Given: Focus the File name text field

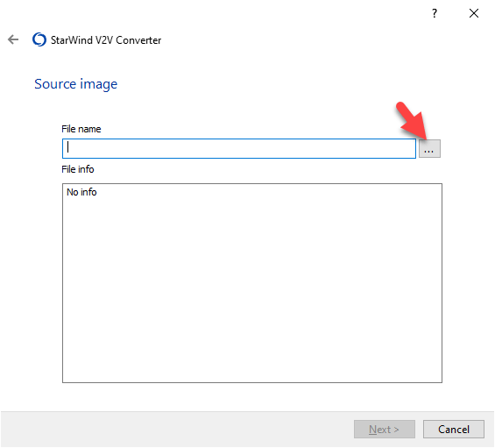Looking at the screenshot, I should pos(239,148).
